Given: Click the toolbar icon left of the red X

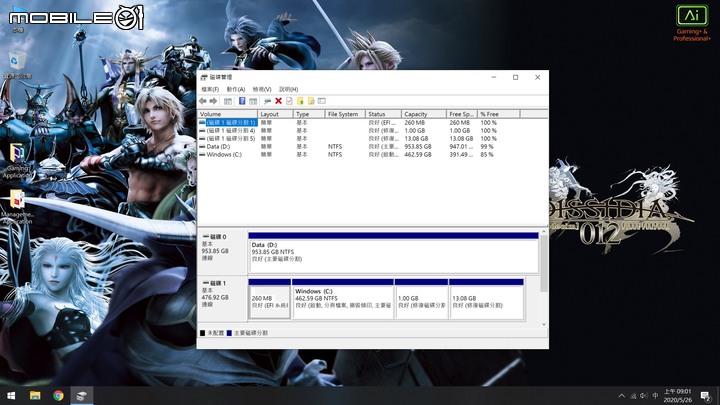Looking at the screenshot, I should tap(267, 101).
